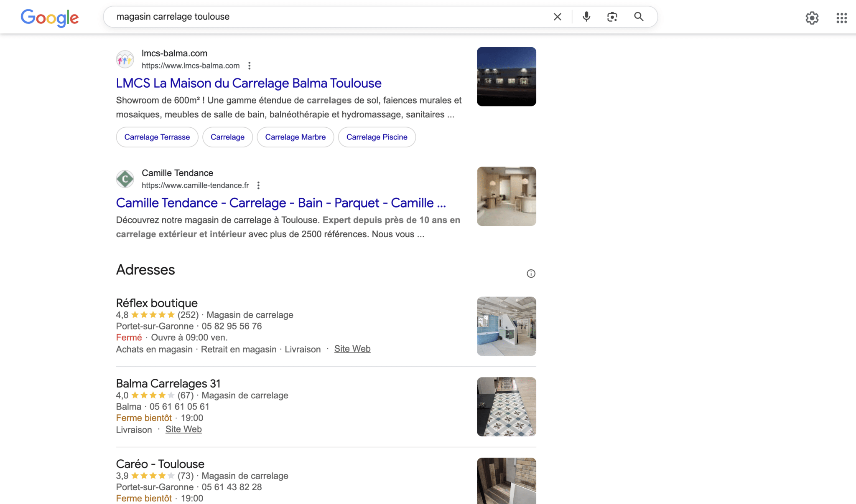Click the magnifying glass search icon
This screenshot has height=504, width=856.
639,17
